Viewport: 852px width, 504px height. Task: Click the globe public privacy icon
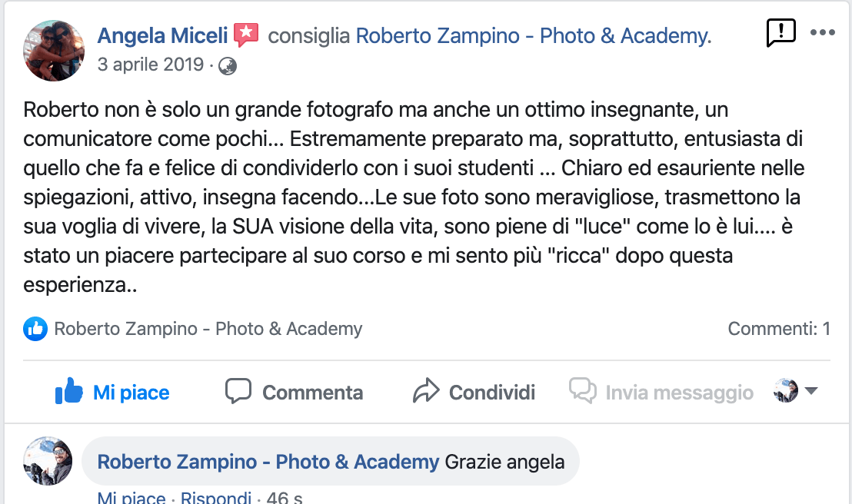tap(228, 66)
